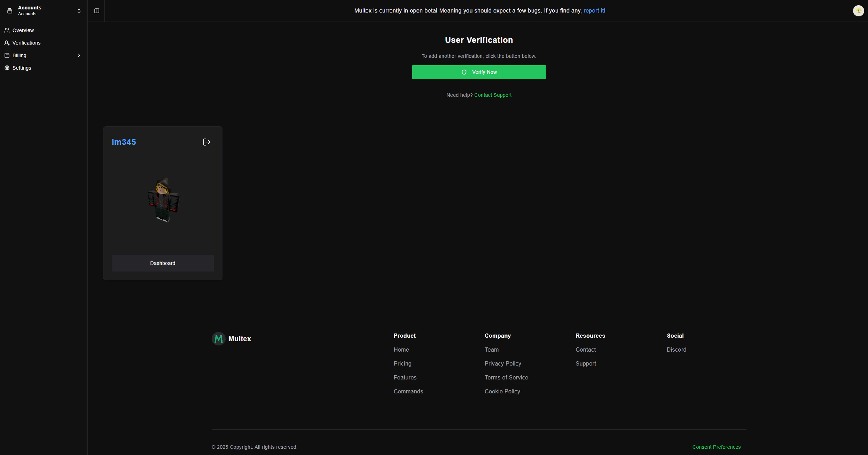This screenshot has width=868, height=455.
Task: Toggle the sidebar panel icon
Action: point(97,11)
